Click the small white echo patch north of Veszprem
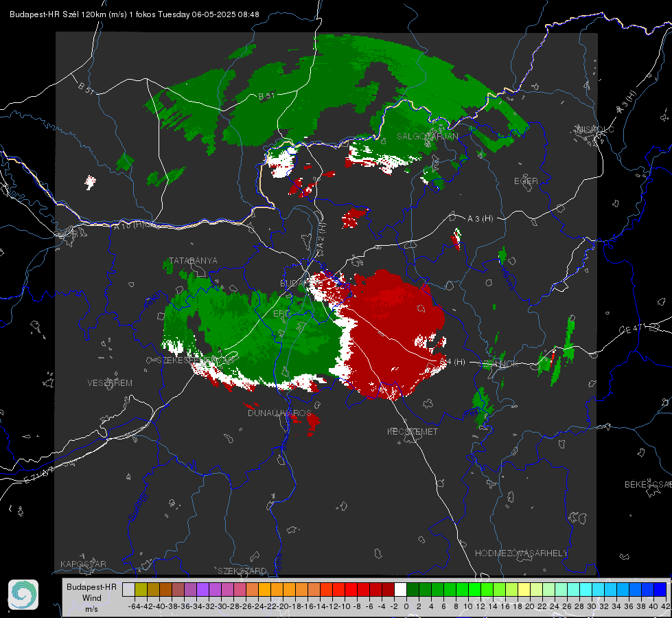 tap(90, 182)
